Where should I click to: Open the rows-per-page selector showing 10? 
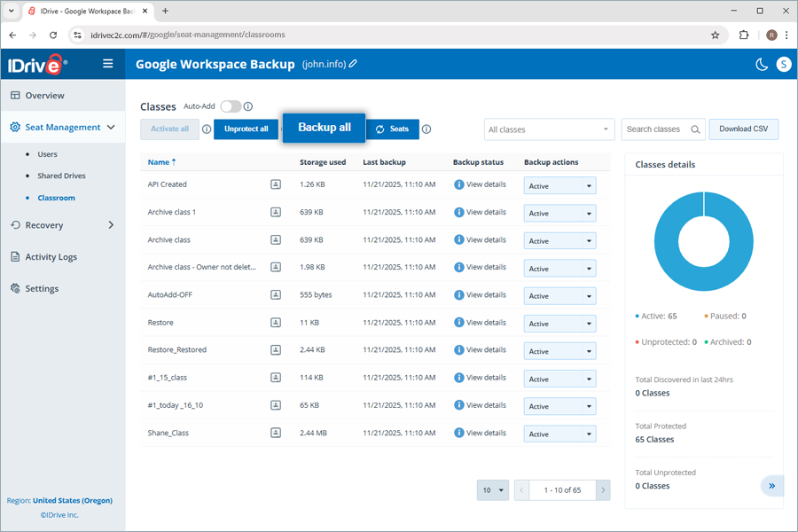pyautogui.click(x=492, y=489)
